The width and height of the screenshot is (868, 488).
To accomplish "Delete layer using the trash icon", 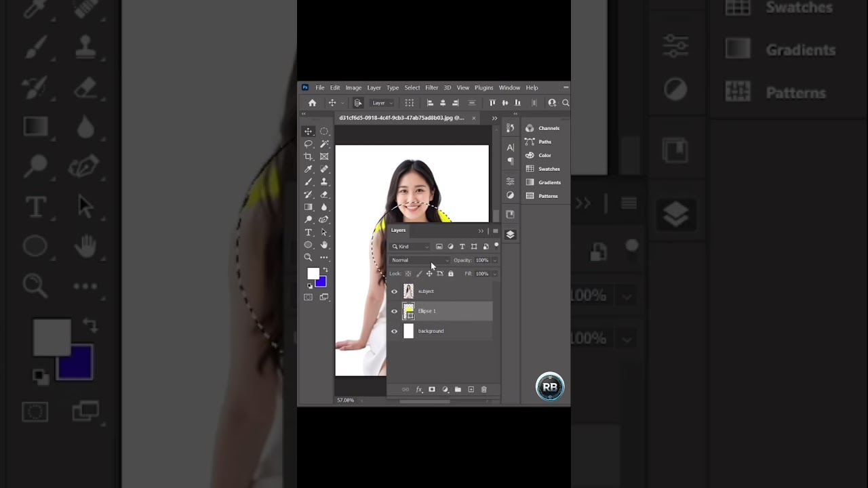I will (484, 390).
